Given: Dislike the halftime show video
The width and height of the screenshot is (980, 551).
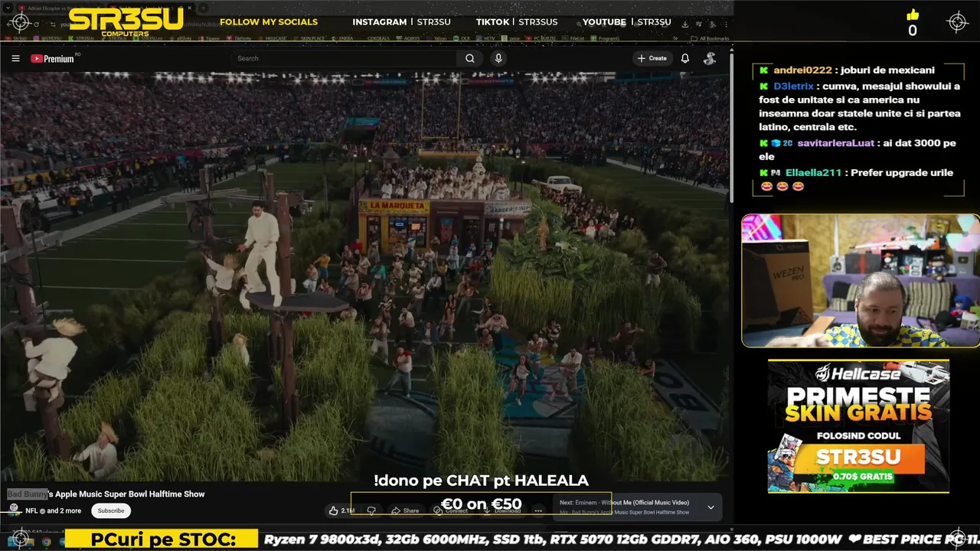Looking at the screenshot, I should point(371,510).
